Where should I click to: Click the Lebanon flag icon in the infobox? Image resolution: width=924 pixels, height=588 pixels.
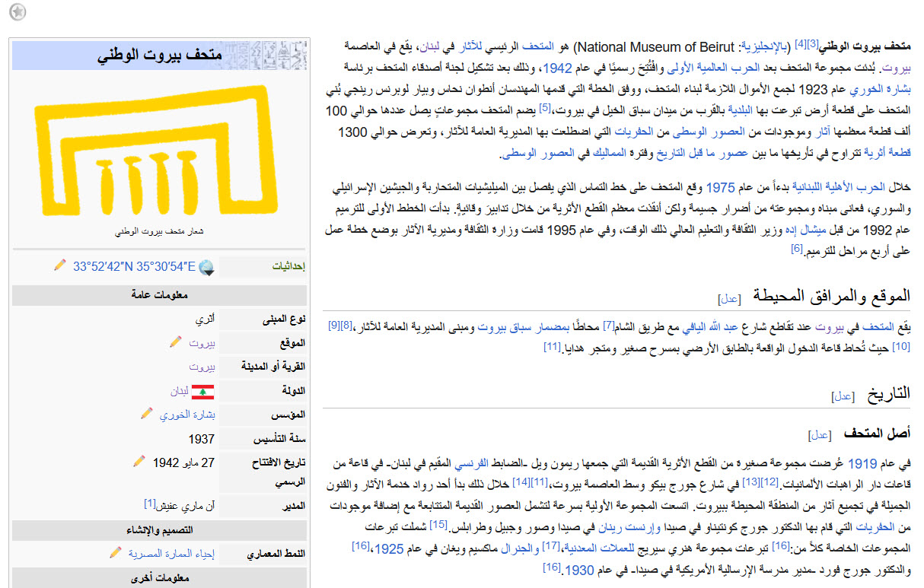tap(202, 392)
